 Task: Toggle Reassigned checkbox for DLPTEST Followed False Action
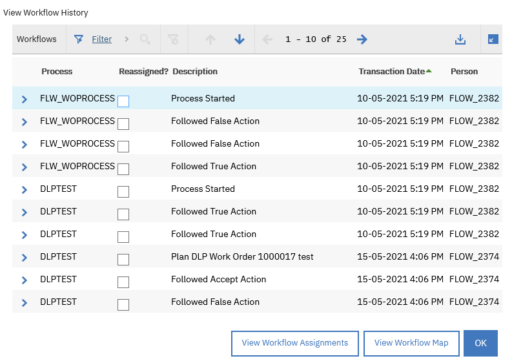click(123, 305)
